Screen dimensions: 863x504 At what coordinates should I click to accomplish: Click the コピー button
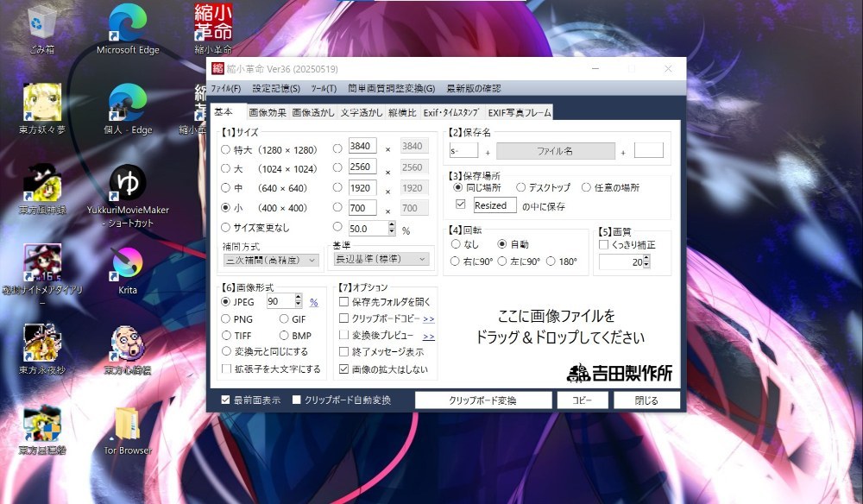[583, 400]
